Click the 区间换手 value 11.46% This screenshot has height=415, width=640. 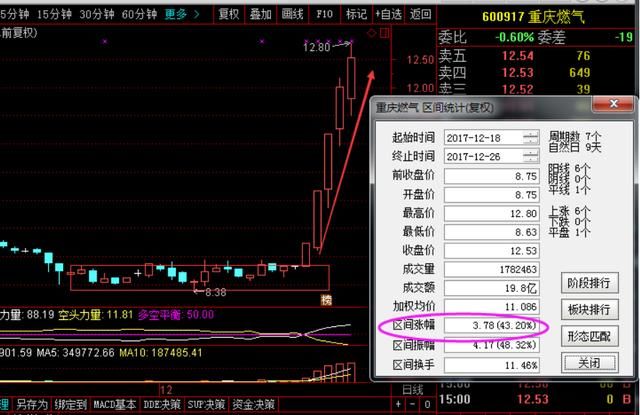[491, 365]
